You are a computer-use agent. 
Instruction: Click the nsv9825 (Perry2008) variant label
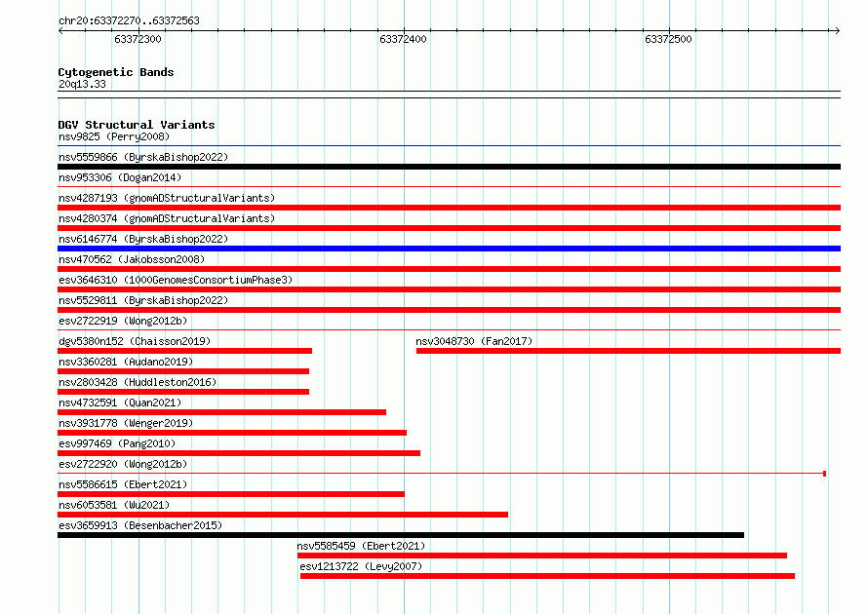[114, 136]
